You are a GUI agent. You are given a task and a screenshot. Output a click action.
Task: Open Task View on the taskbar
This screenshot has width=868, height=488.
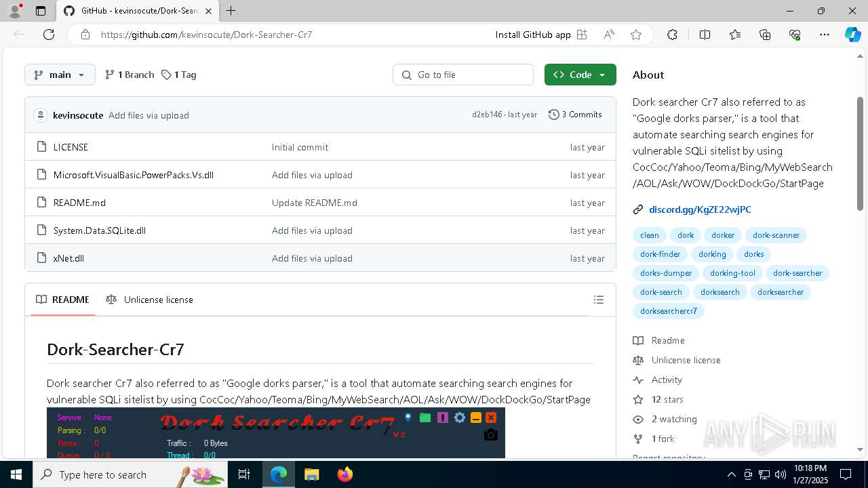click(x=244, y=474)
